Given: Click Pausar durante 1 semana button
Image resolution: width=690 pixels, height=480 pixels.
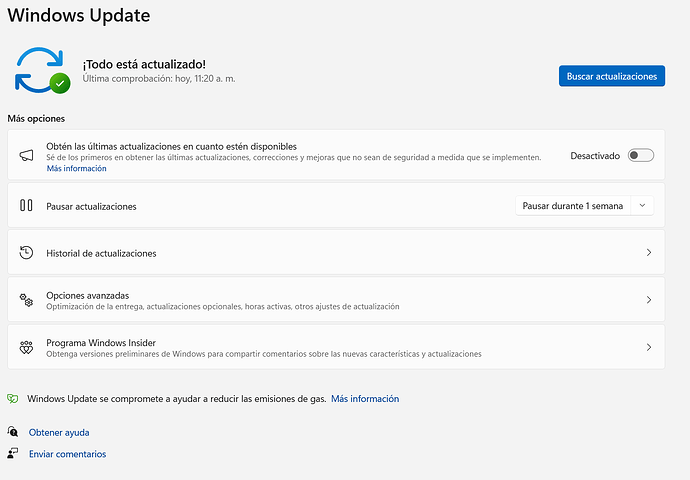Looking at the screenshot, I should coord(573,205).
